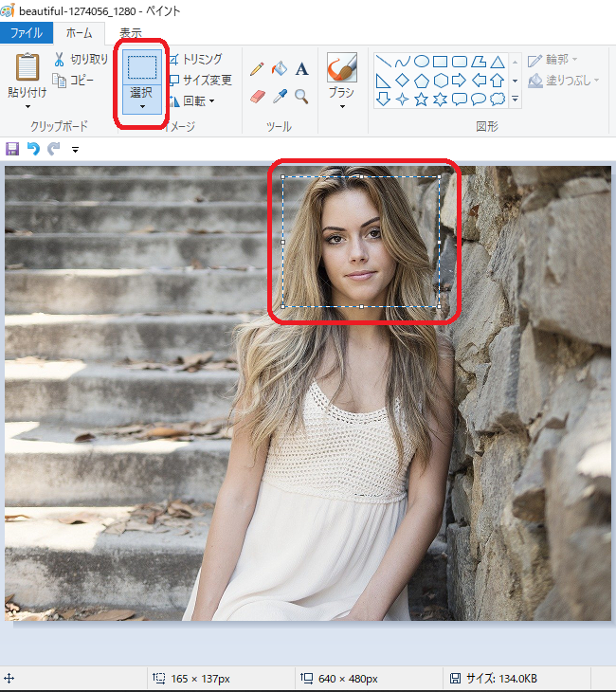The image size is (616, 692).
Task: Select the rectangular selection tool icon
Action: click(x=142, y=67)
